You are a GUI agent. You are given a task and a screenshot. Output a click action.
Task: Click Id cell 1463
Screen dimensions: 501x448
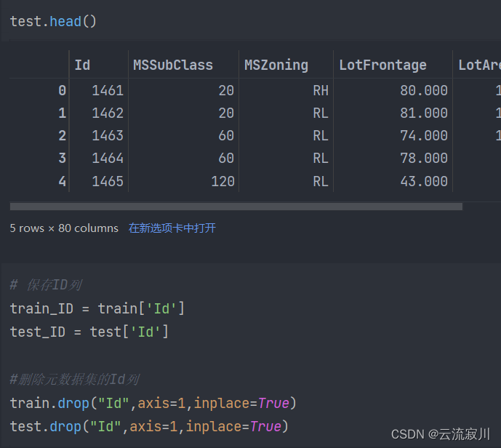click(x=108, y=135)
